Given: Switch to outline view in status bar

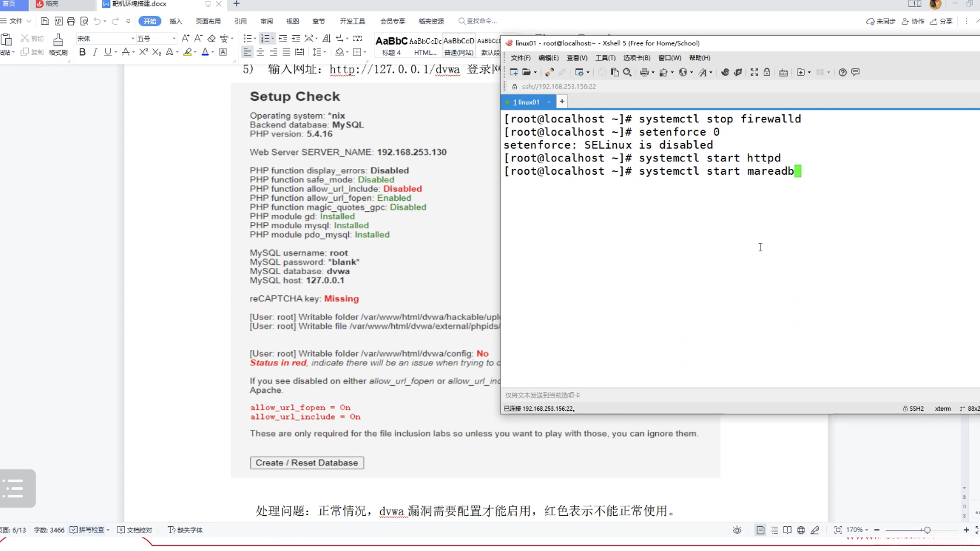Looking at the screenshot, I should point(774,530).
